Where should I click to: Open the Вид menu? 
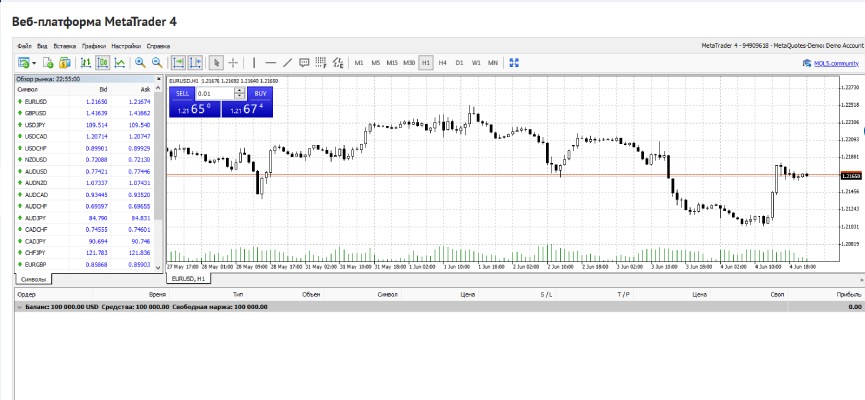pos(42,46)
